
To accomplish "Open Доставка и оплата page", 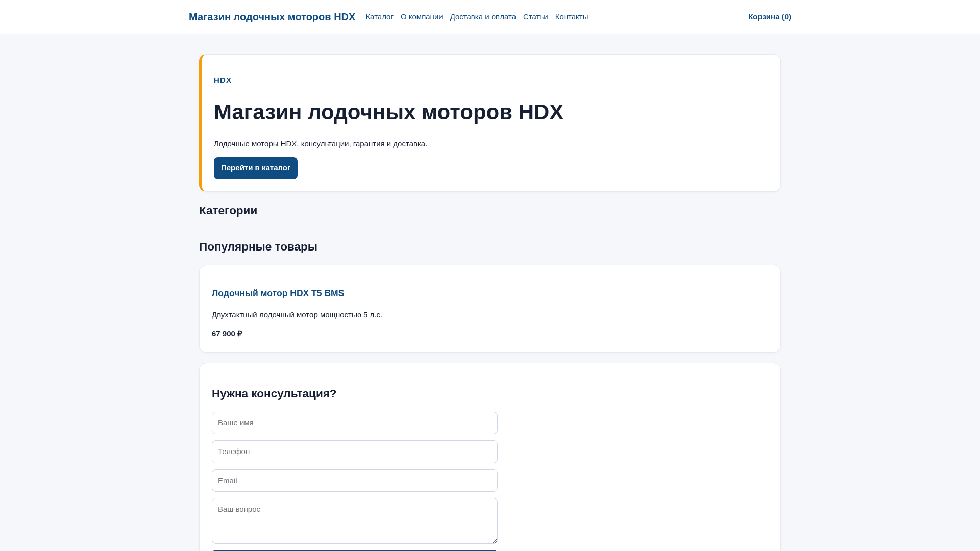I will 483,17.
